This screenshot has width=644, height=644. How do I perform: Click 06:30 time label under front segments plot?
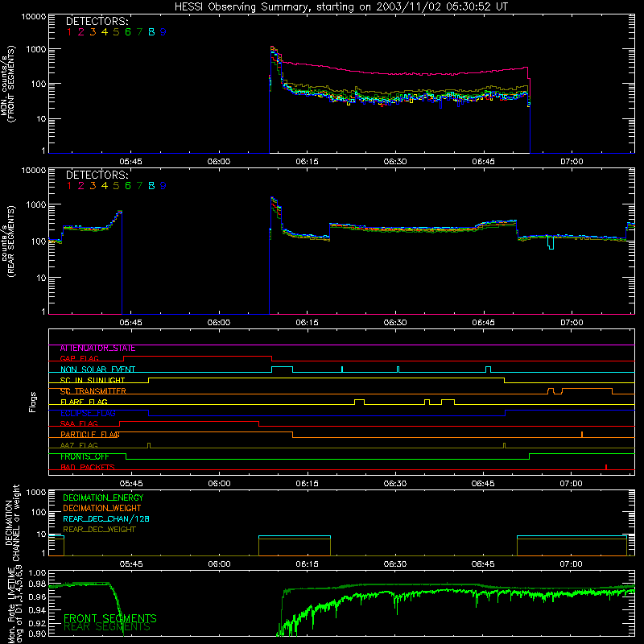[x=395, y=162]
